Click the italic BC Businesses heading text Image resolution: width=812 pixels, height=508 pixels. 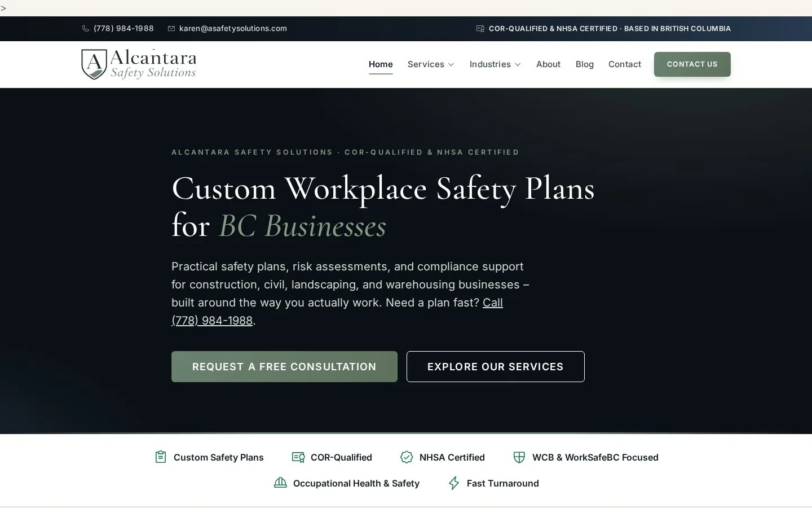click(302, 226)
